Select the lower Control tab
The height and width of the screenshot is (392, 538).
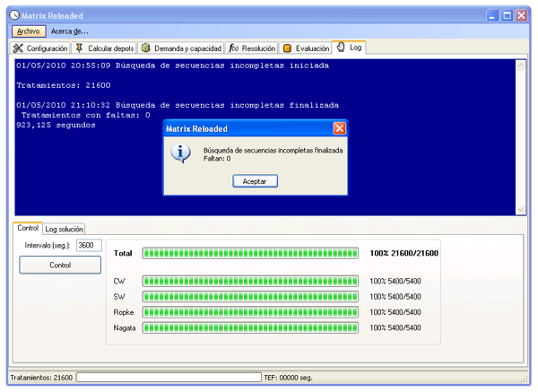point(28,229)
